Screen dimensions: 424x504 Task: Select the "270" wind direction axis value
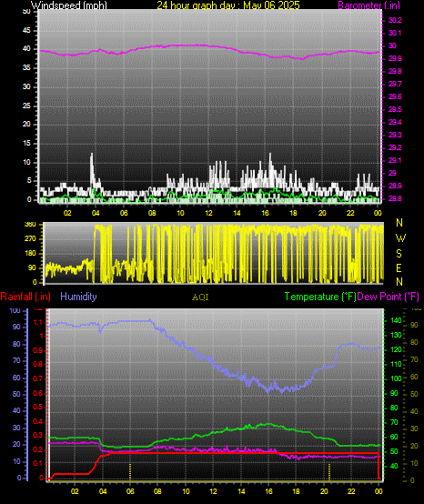[30, 239]
